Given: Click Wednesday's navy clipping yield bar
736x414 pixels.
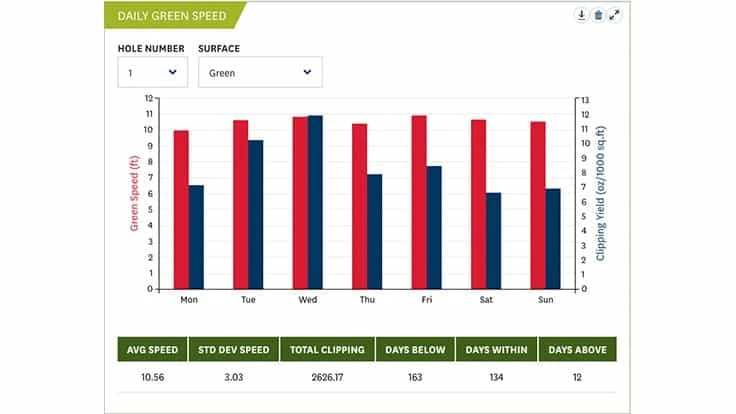Looking at the screenshot, I should tap(315, 202).
